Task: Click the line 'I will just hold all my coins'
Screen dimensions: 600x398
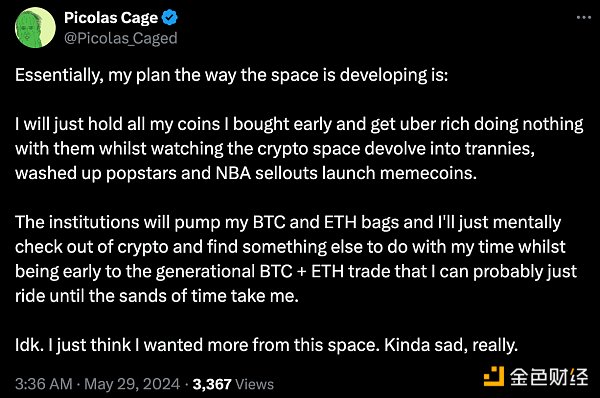Action: click(299, 124)
